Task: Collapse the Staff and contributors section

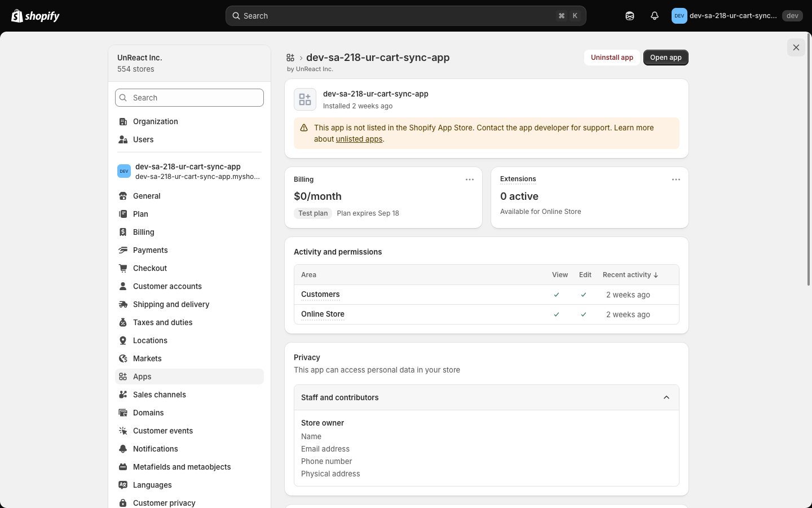Action: point(667,397)
